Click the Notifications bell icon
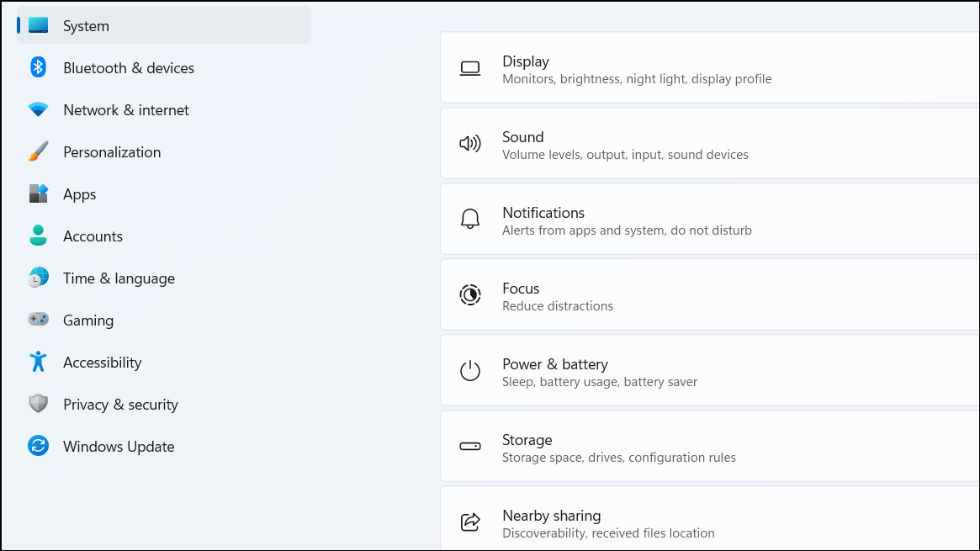 click(470, 220)
